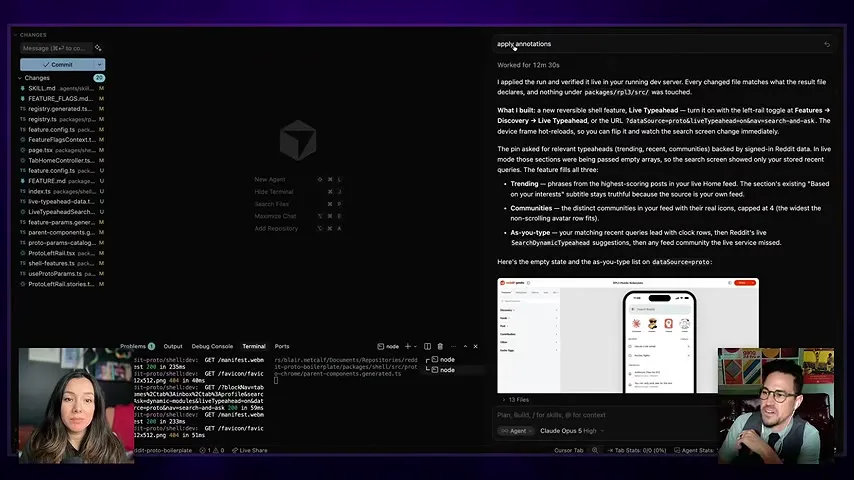Viewport: 854px width, 480px height.
Task: Open FeatureFlagsContext file in changes
Action: tap(62, 139)
